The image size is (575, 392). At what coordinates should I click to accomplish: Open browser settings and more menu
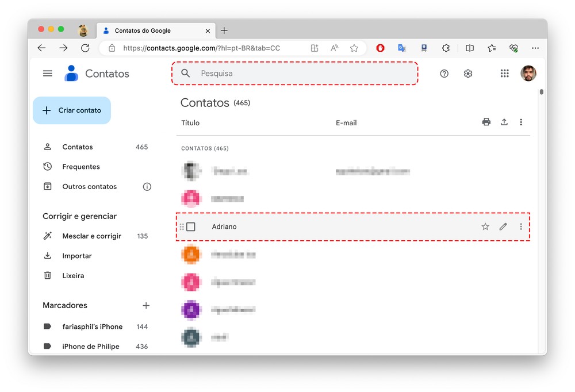point(535,48)
